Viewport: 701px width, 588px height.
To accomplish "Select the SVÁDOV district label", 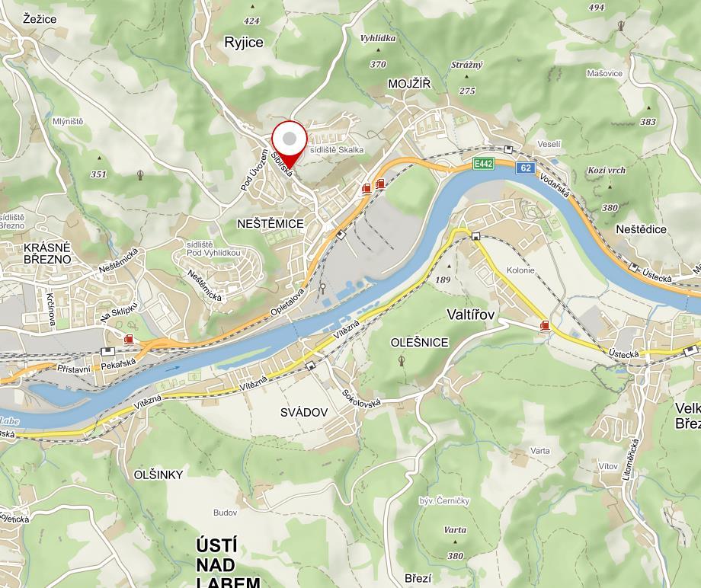I will (304, 412).
